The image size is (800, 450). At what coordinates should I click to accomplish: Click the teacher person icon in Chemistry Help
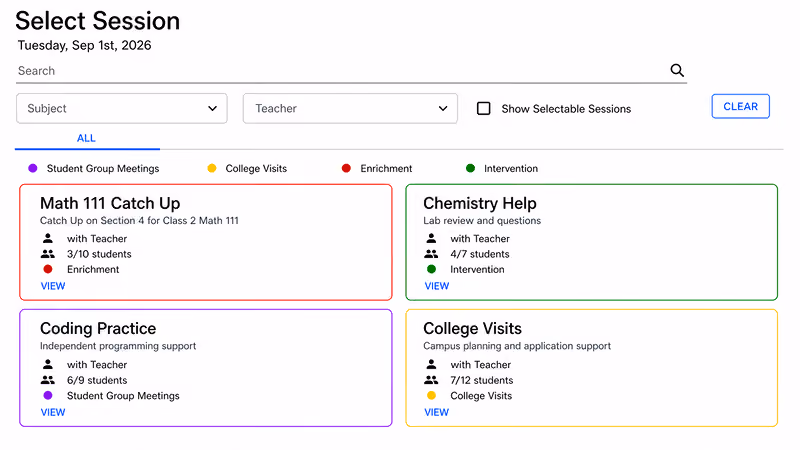click(x=431, y=238)
